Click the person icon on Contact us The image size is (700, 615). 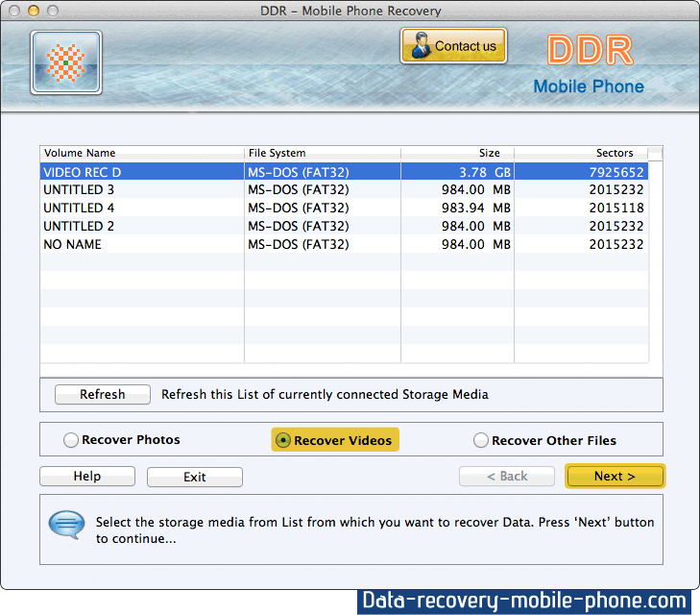(x=420, y=46)
